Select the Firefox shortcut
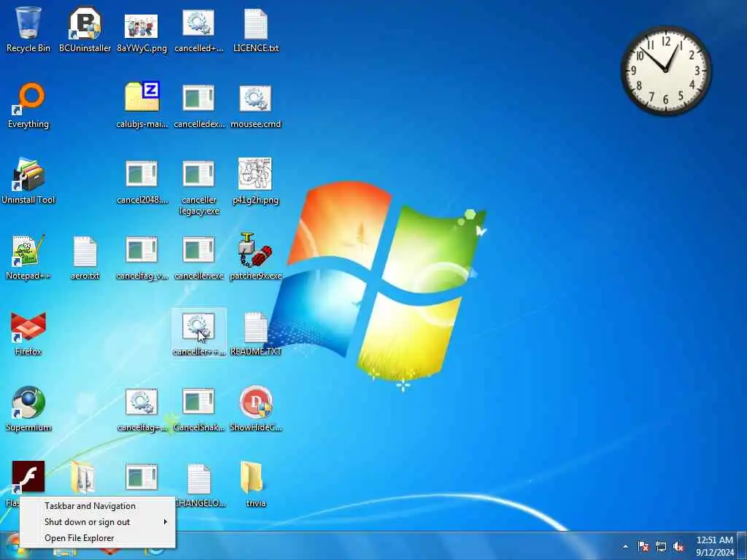The width and height of the screenshot is (747, 560). pos(28,333)
